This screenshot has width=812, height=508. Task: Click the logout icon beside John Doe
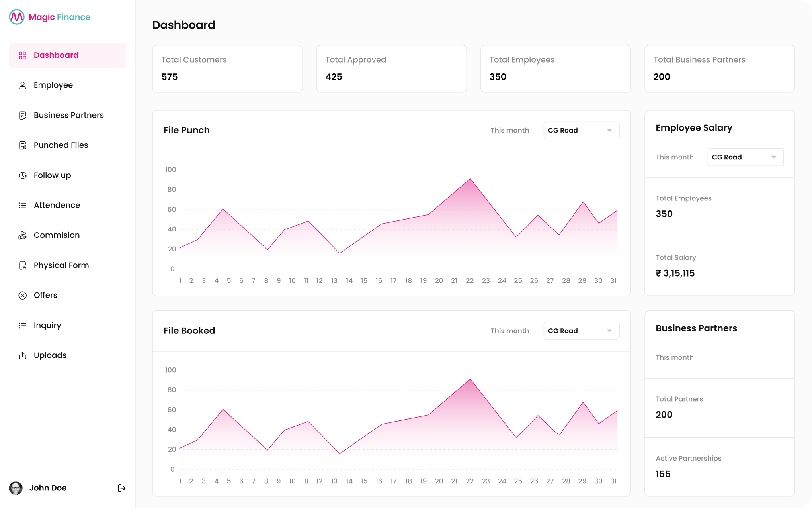tap(121, 488)
